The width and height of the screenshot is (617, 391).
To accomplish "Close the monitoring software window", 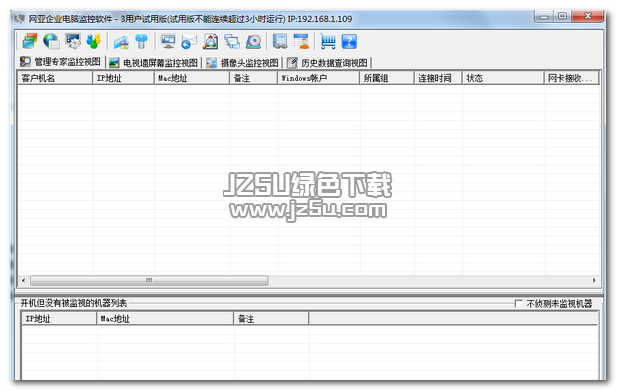I will point(588,16).
